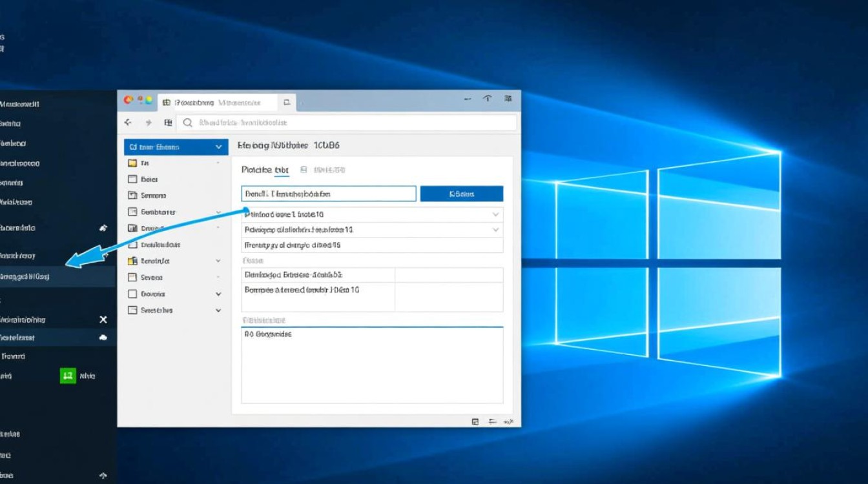Image resolution: width=868 pixels, height=484 pixels.
Task: Click the pin icon in the dark left panel
Action: coord(103,228)
